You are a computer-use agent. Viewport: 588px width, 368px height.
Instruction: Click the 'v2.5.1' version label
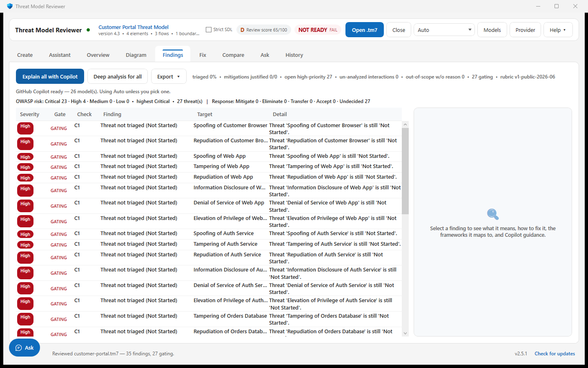(x=521, y=354)
